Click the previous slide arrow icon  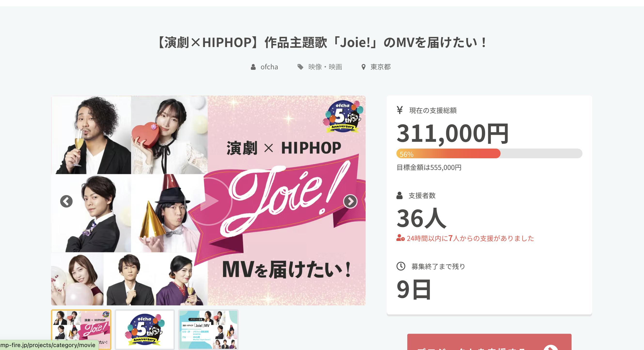[66, 201]
